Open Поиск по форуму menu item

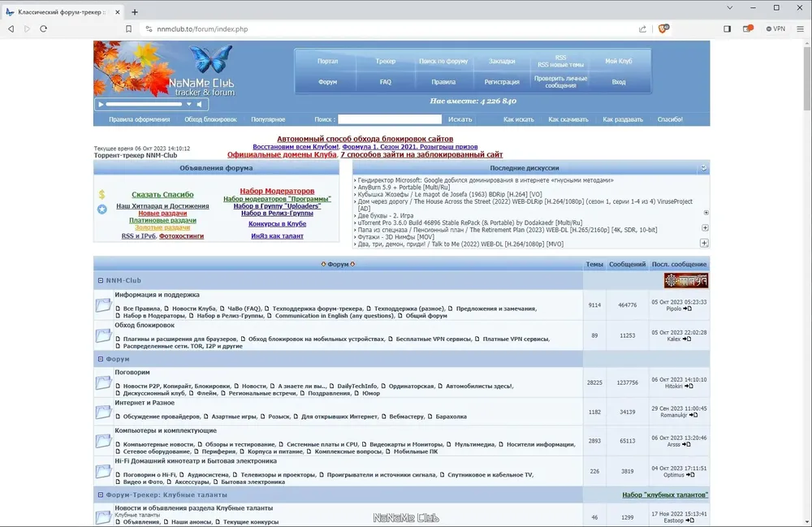tap(443, 61)
